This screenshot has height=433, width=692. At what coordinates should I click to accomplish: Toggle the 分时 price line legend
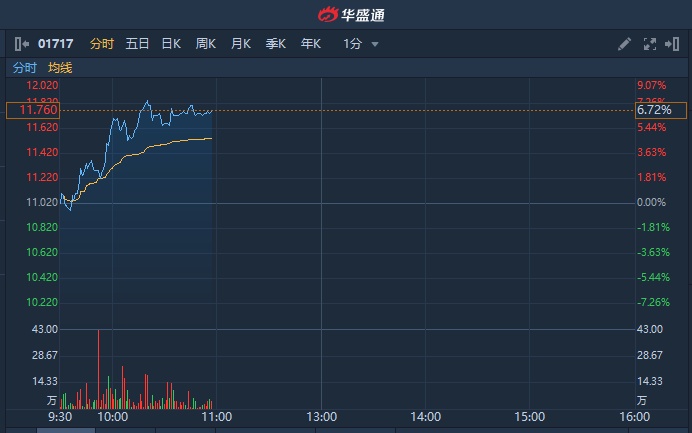pos(24,68)
